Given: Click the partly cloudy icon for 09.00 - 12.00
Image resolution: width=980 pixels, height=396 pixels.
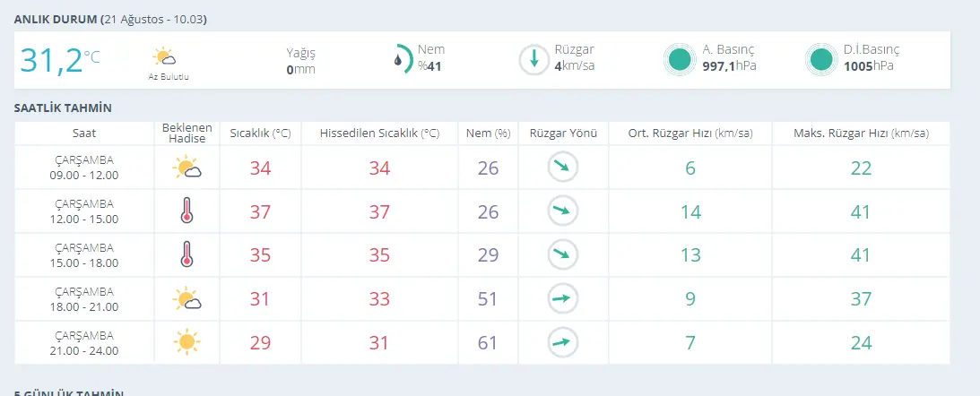Looking at the screenshot, I should click(186, 168).
